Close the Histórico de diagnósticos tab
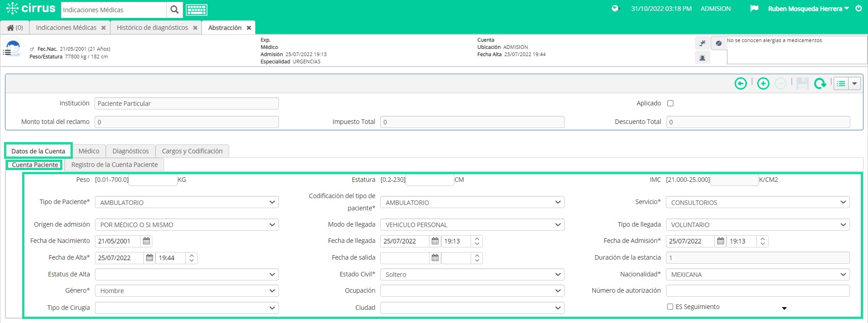The height and width of the screenshot is (323, 868). (195, 28)
